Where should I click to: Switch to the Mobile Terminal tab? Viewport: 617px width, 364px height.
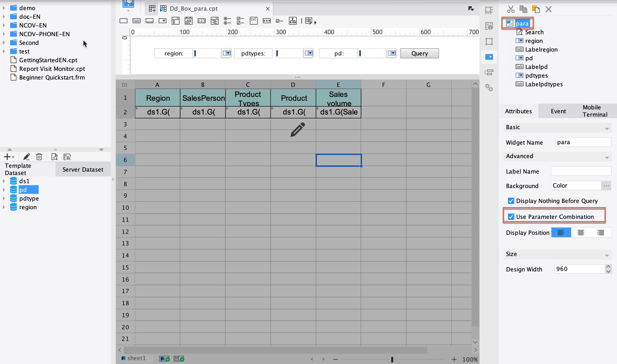(595, 111)
